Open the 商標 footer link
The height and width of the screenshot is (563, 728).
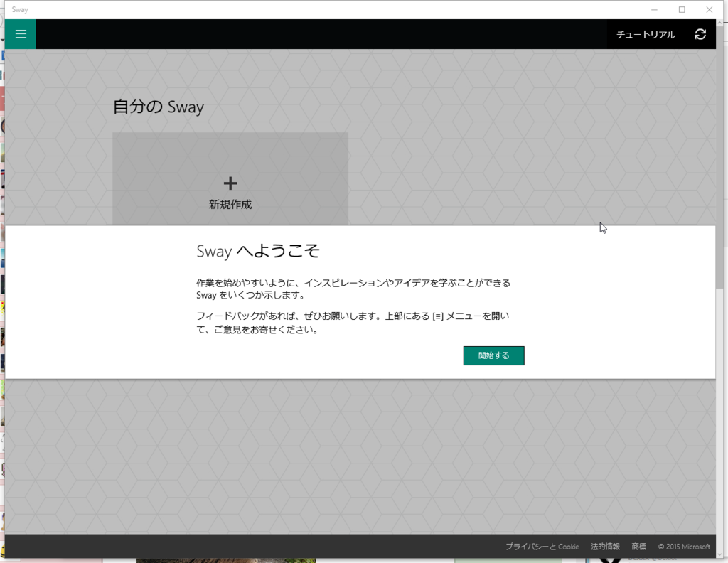coord(639,547)
